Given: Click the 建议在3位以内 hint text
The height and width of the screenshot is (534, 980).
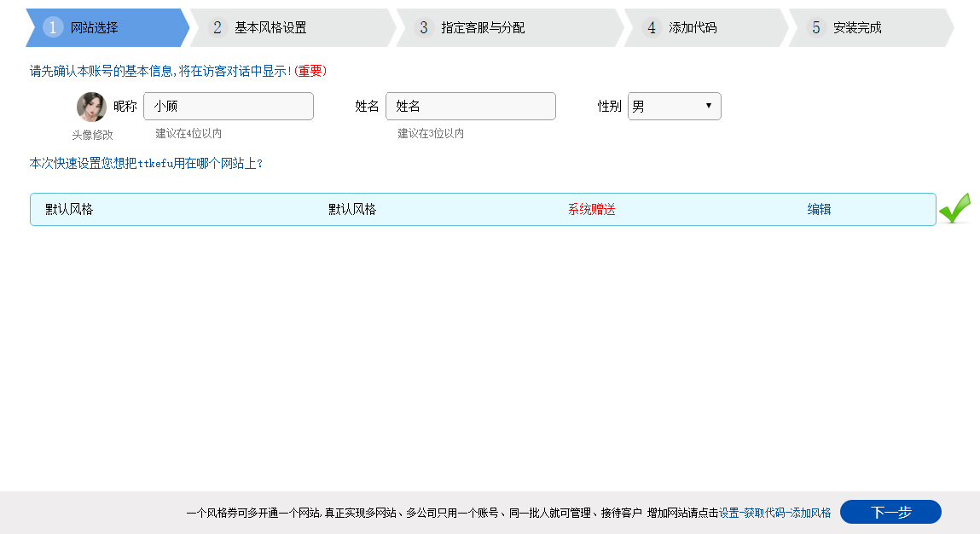Looking at the screenshot, I should pyautogui.click(x=431, y=133).
